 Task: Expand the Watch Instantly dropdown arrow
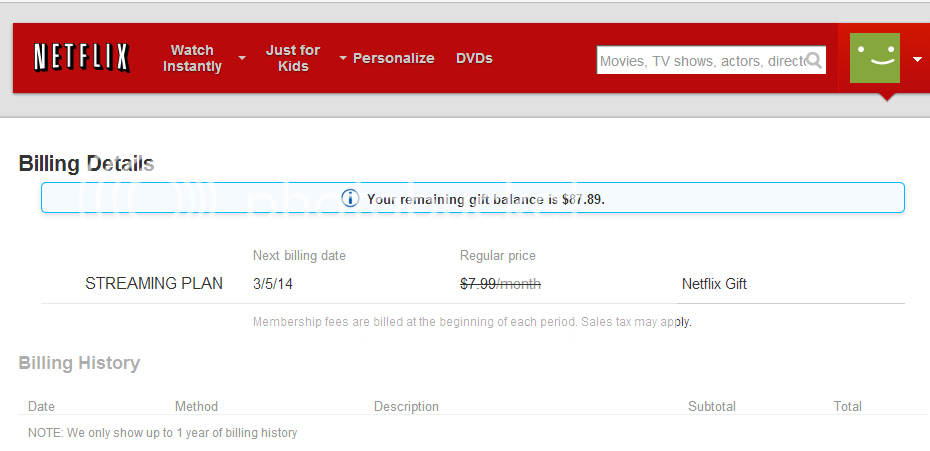[242, 58]
